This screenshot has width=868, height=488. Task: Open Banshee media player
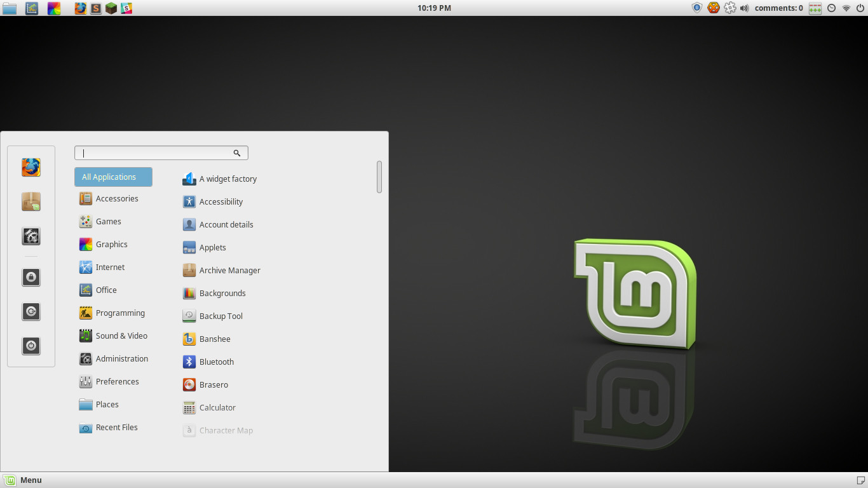click(214, 339)
